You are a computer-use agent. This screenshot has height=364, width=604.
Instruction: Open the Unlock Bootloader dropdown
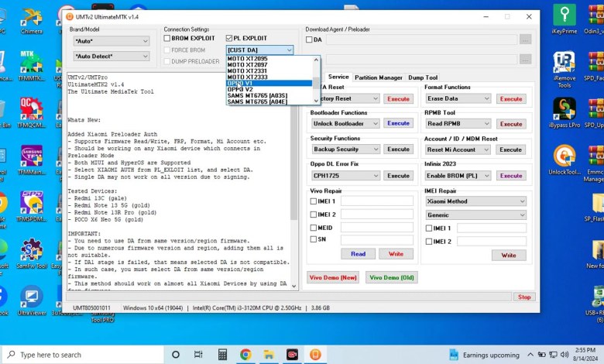pyautogui.click(x=345, y=123)
